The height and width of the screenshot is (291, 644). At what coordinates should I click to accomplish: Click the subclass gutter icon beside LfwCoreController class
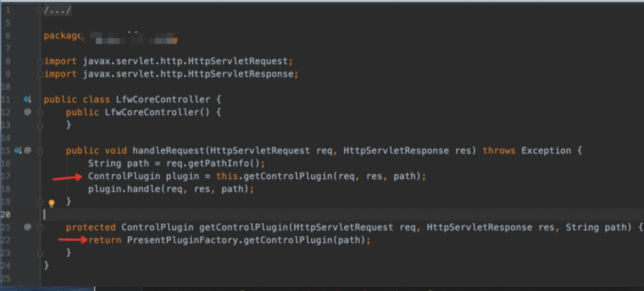27,99
